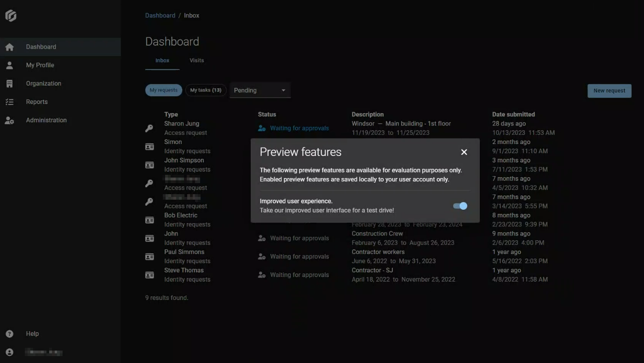Open the Pending status filter dropdown
This screenshot has width=644, height=363.
(260, 90)
